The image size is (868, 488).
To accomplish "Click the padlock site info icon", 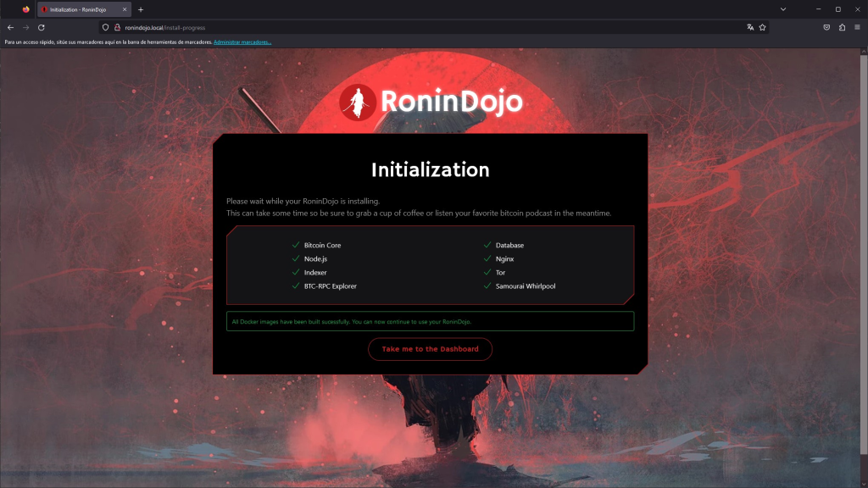I will point(117,27).
